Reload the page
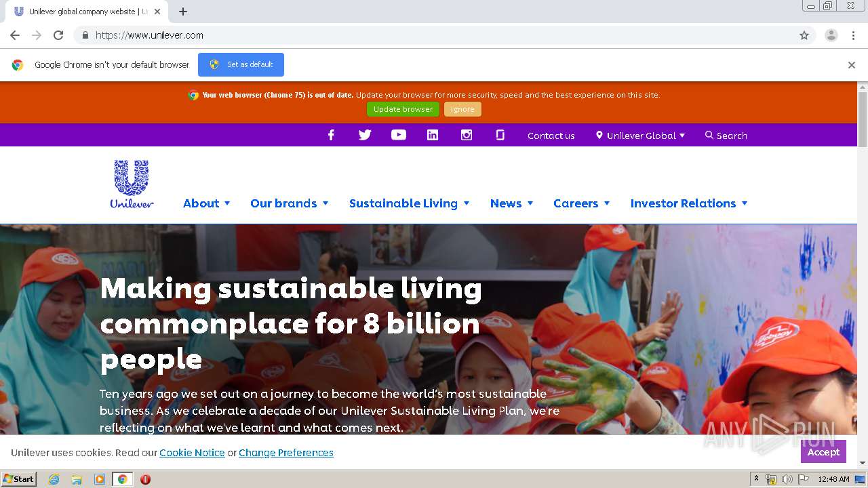 click(x=58, y=35)
